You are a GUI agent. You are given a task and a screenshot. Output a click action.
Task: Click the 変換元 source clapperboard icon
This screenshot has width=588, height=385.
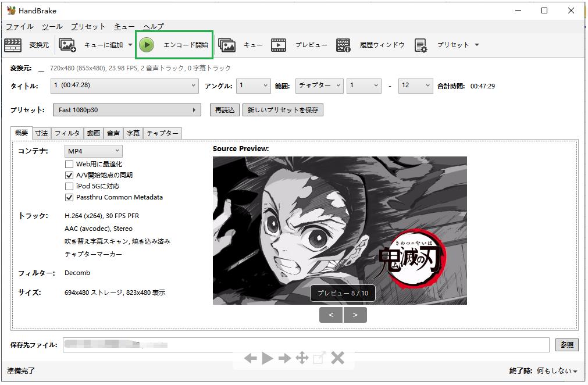tap(13, 45)
